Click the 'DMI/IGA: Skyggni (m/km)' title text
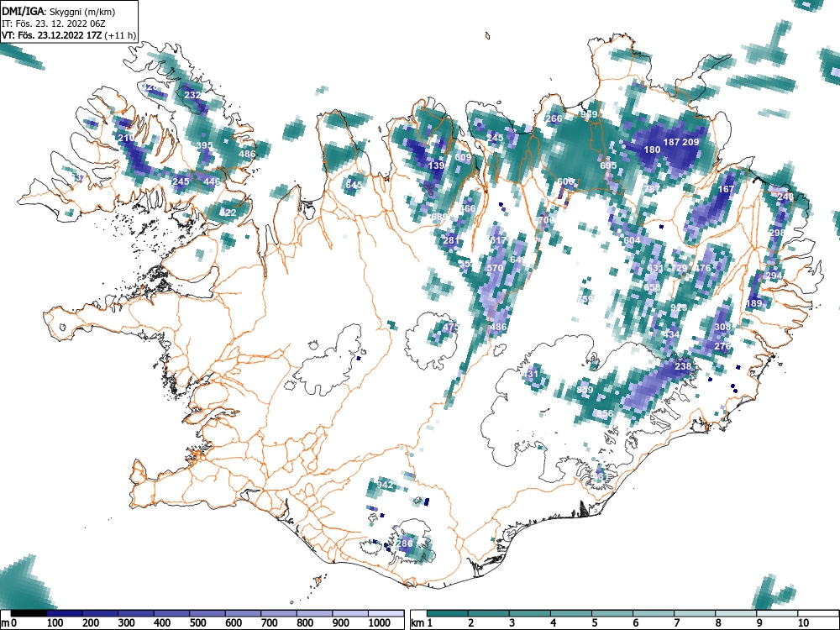840x630 pixels. 59,11
